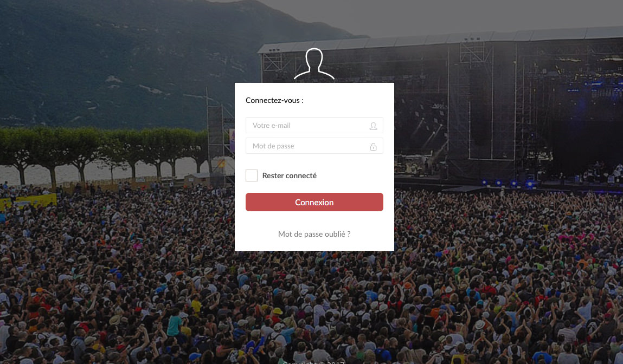
Task: Click the Rester connecté label text
Action: (289, 175)
